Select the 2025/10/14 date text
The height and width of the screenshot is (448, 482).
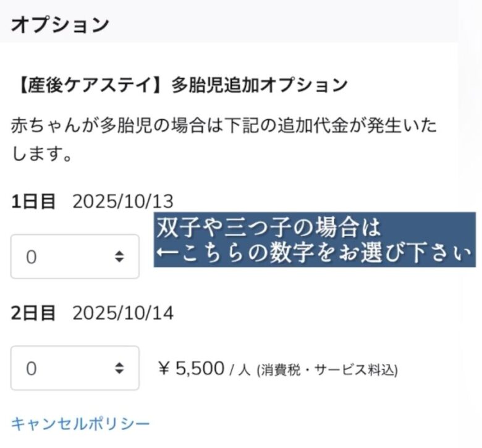[x=123, y=313]
